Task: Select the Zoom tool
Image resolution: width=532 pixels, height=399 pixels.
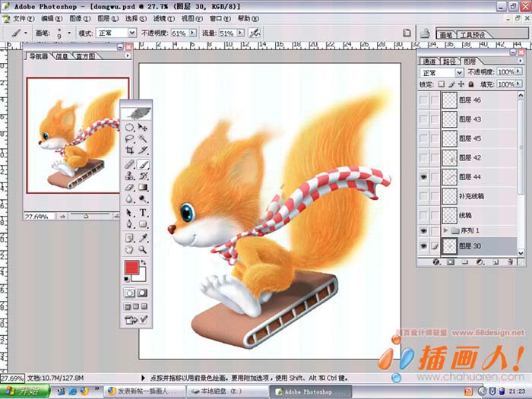Action: pos(143,250)
